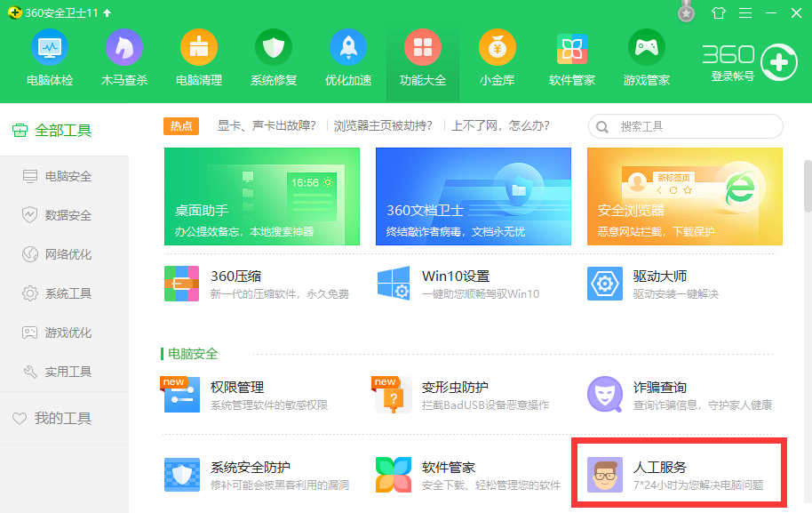The width and height of the screenshot is (812, 513).
Task: Click 登录帐号 text
Action: coord(732,76)
